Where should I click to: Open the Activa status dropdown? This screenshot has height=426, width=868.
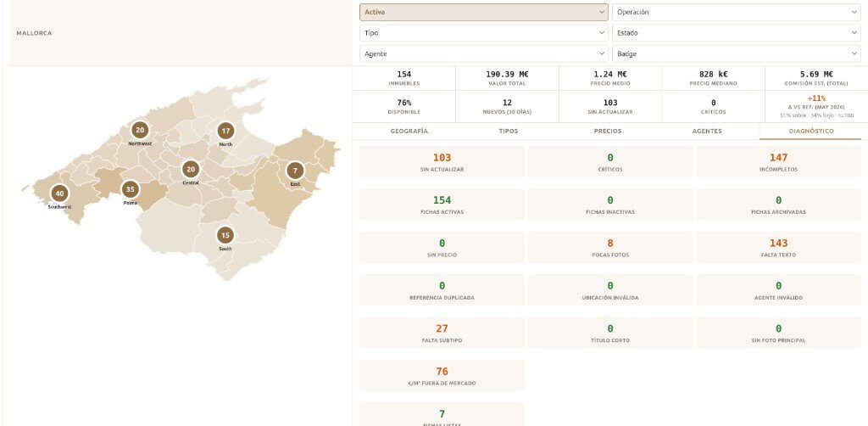[483, 12]
